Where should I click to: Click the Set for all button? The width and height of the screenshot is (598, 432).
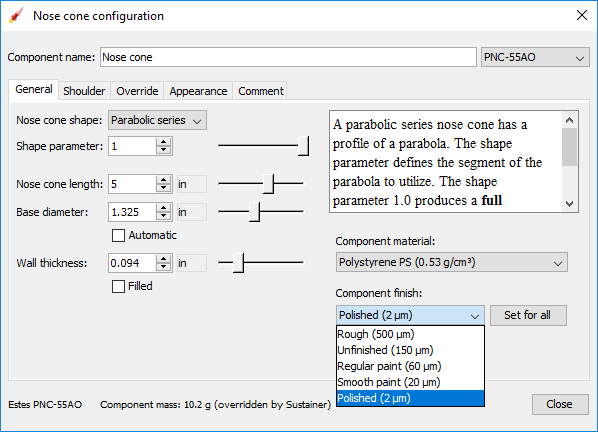[528, 315]
